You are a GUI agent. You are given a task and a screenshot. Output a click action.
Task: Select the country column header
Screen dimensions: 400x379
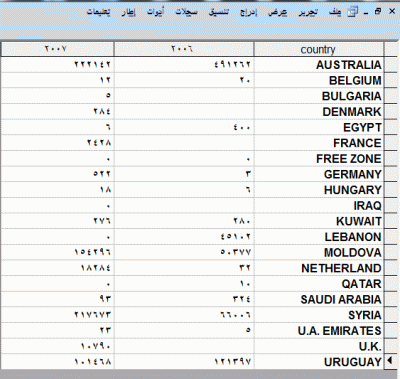tap(318, 49)
